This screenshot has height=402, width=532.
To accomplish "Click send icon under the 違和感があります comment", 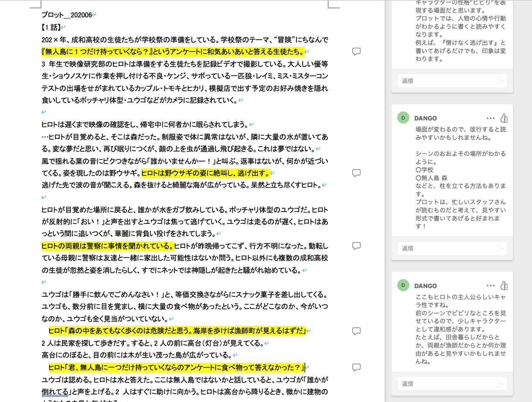I will point(500,384).
